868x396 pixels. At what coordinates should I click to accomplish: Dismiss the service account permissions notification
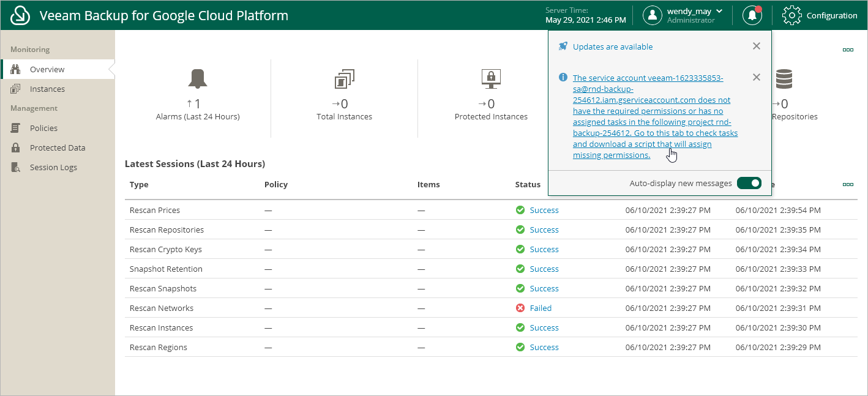click(x=757, y=77)
